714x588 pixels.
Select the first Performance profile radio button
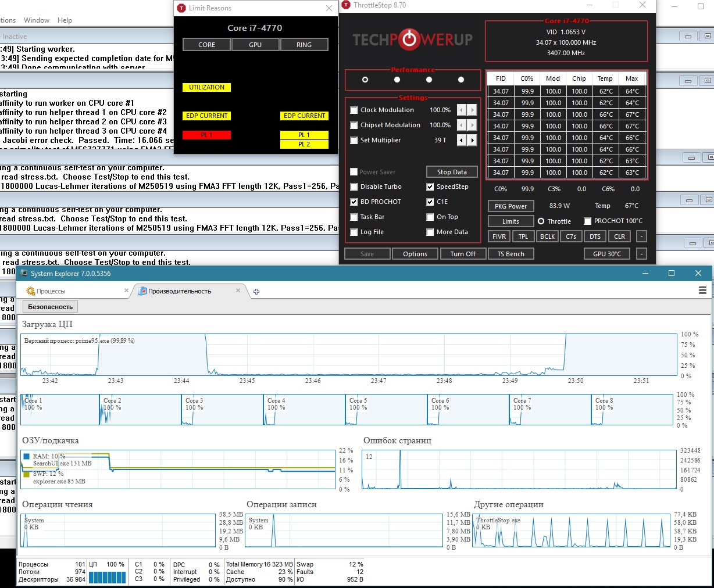365,80
